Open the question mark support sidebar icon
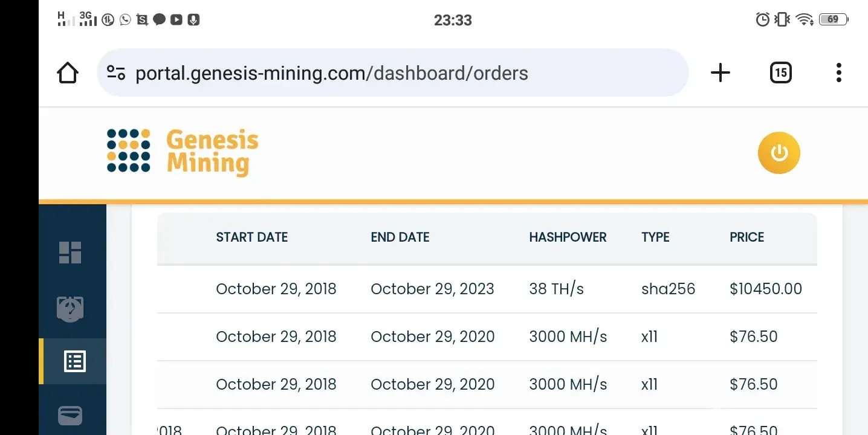This screenshot has height=435, width=868. point(70,309)
